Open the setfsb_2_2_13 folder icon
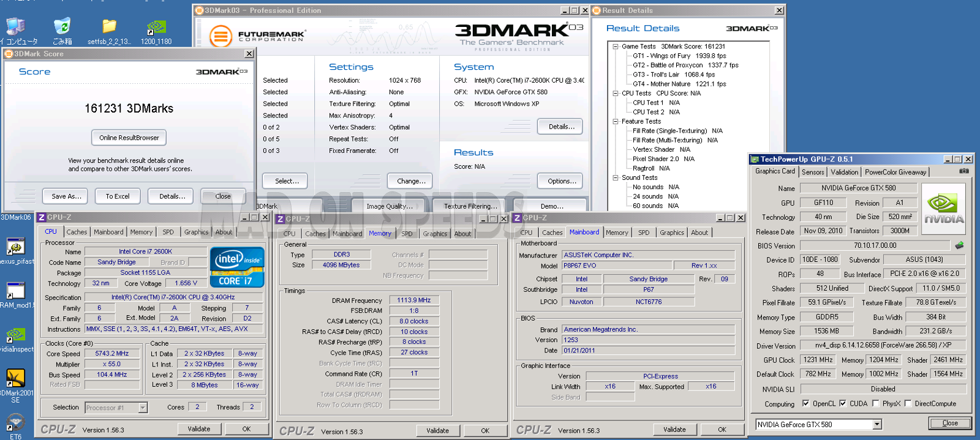The width and height of the screenshot is (980, 440). (109, 28)
